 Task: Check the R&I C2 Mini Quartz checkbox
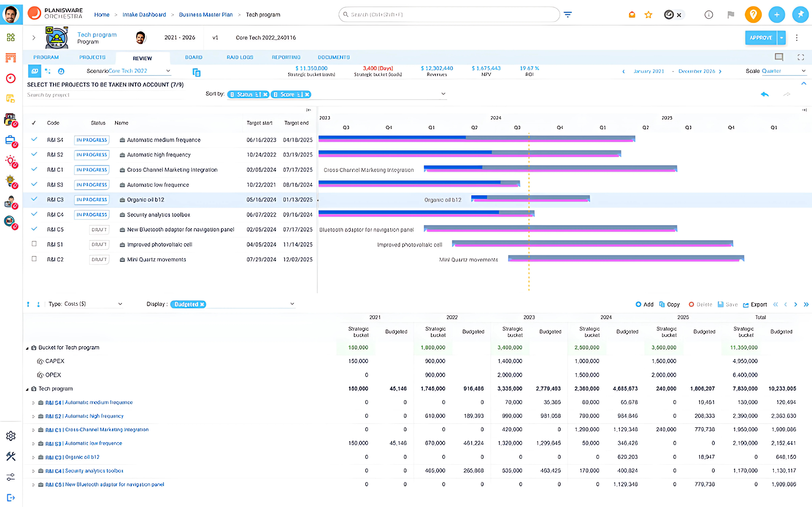tap(34, 259)
